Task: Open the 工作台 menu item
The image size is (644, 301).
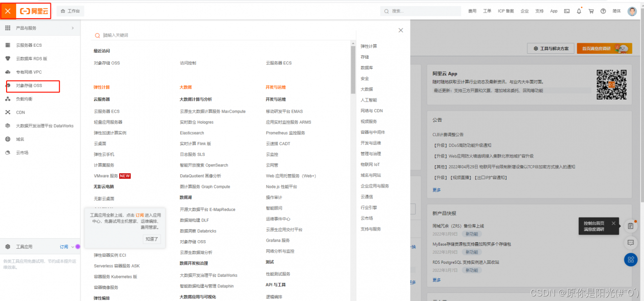Action: (x=69, y=11)
